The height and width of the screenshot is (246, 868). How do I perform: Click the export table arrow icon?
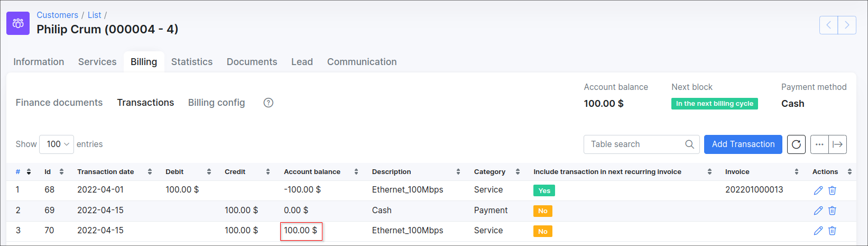pos(837,144)
